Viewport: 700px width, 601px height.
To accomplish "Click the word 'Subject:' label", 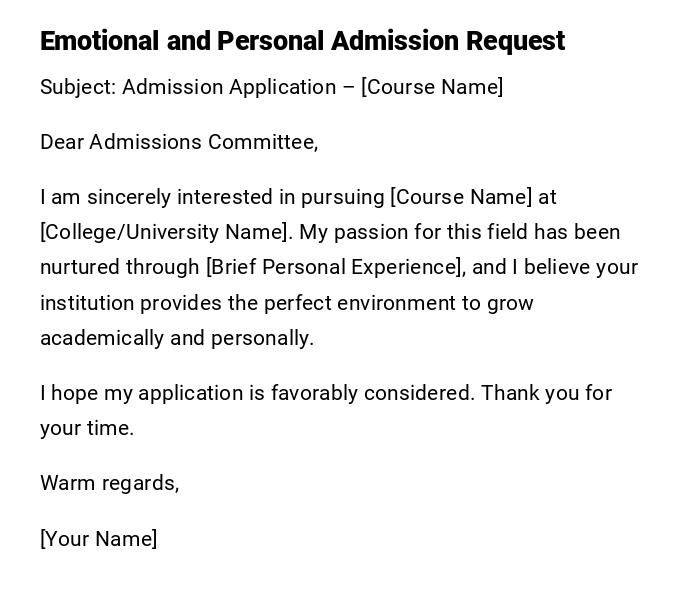I will pos(78,87).
